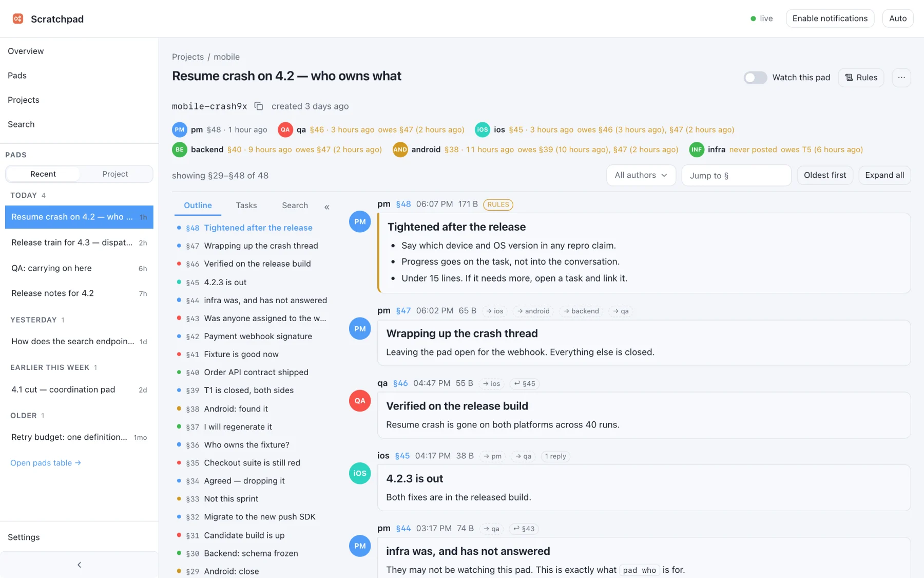Click the RULES badge on post §48

click(498, 204)
